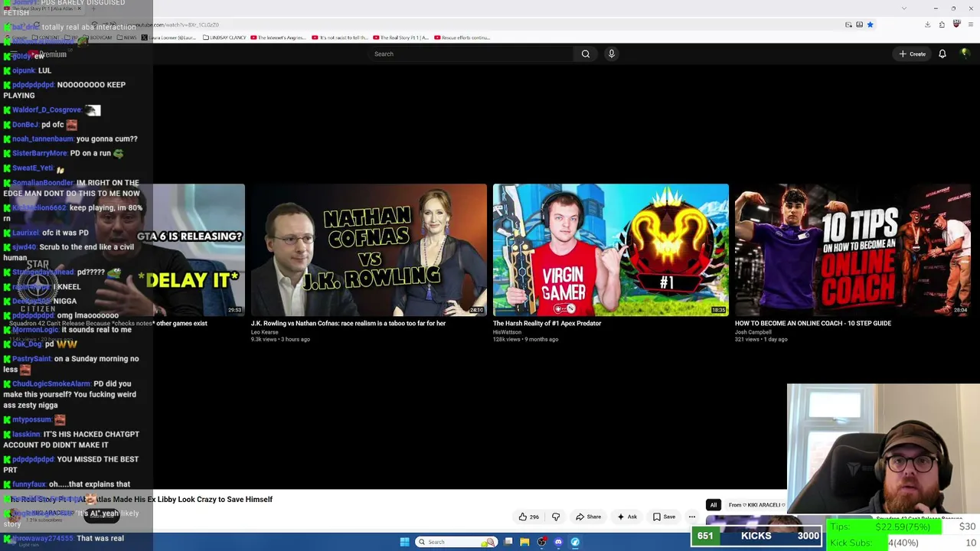Open "Rescue efforts continu..." bookmark
The image size is (980, 551).
click(x=462, y=37)
